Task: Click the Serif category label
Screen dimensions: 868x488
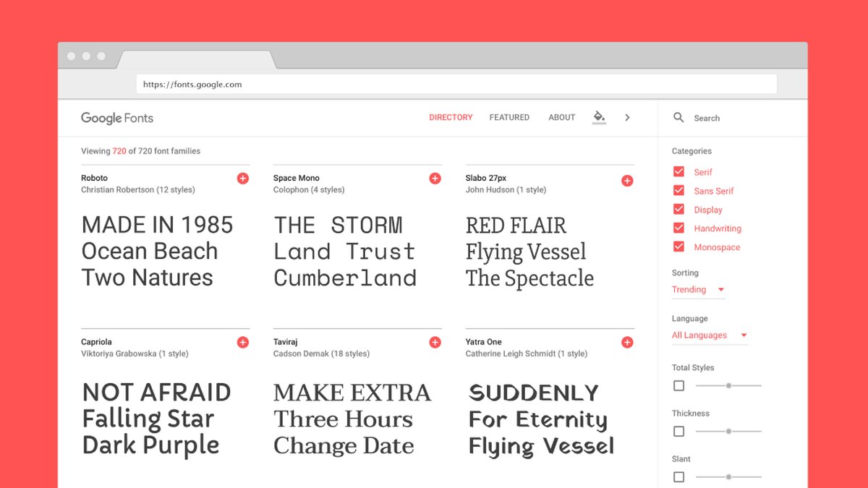Action: coord(703,172)
